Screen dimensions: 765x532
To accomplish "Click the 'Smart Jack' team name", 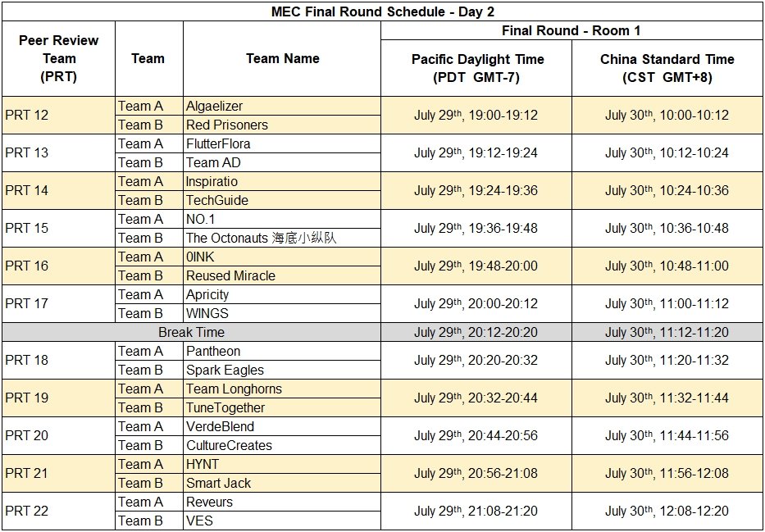I will [219, 483].
